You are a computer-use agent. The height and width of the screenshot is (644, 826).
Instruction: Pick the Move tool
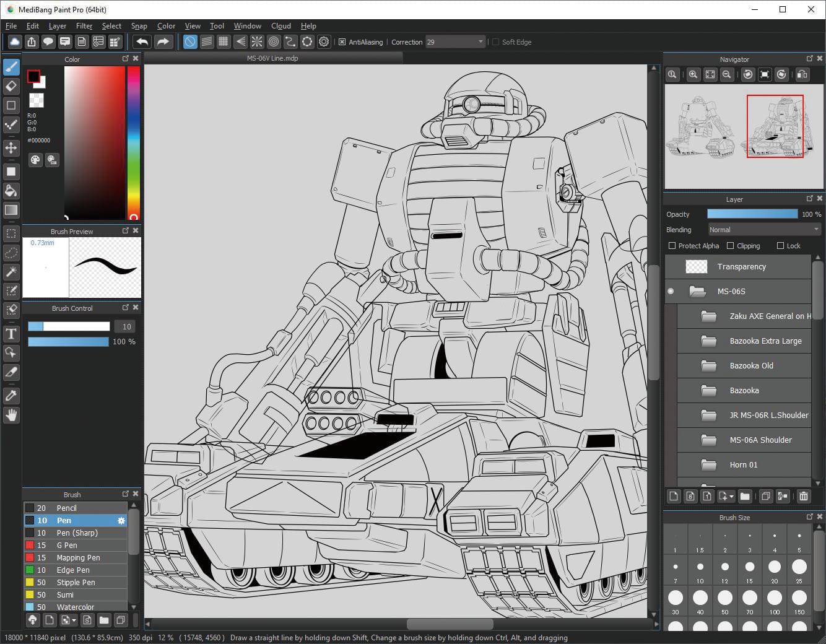click(x=11, y=148)
